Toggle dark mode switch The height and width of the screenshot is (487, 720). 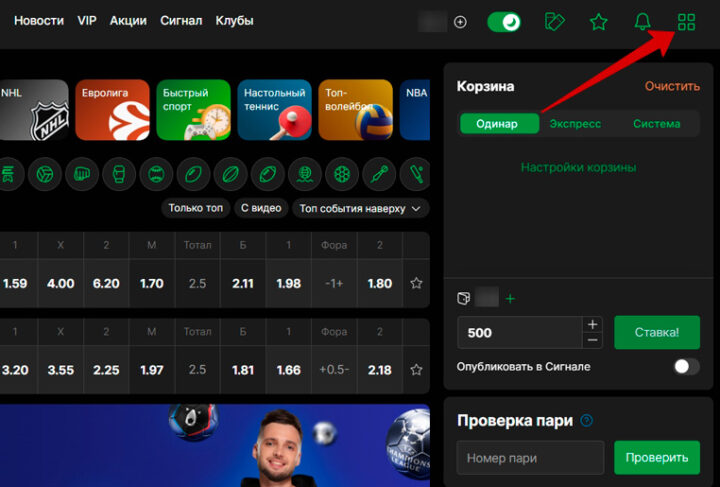[x=504, y=22]
